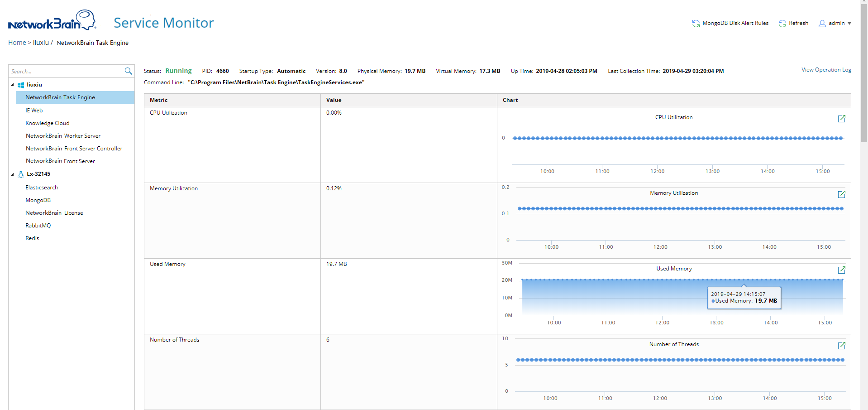The image size is (868, 410).
Task: Collapse the liuxiu server node
Action: point(12,85)
